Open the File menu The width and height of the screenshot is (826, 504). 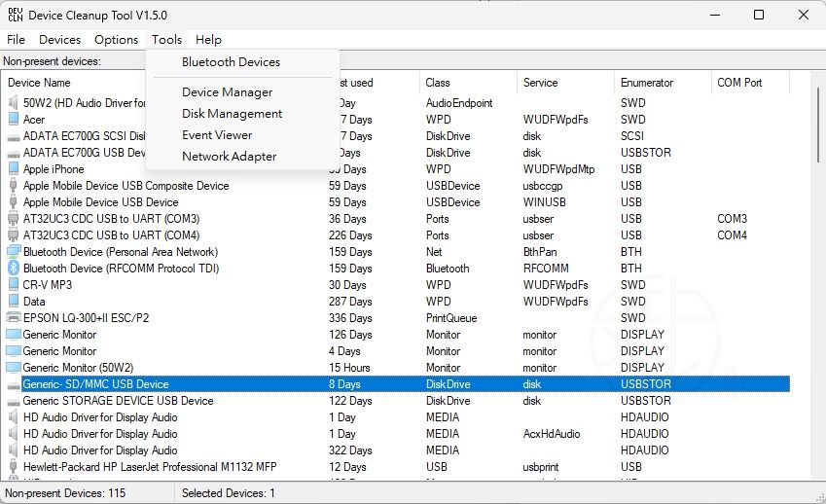pyautogui.click(x=16, y=40)
